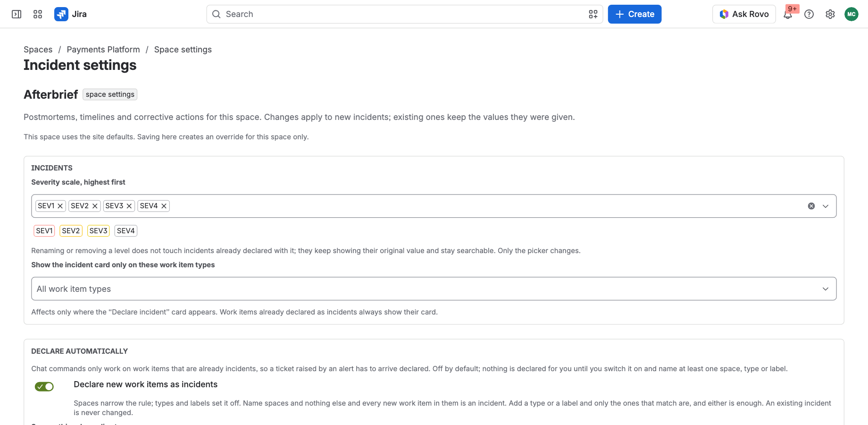868x425 pixels.
Task: Click the Create button
Action: pyautogui.click(x=634, y=14)
